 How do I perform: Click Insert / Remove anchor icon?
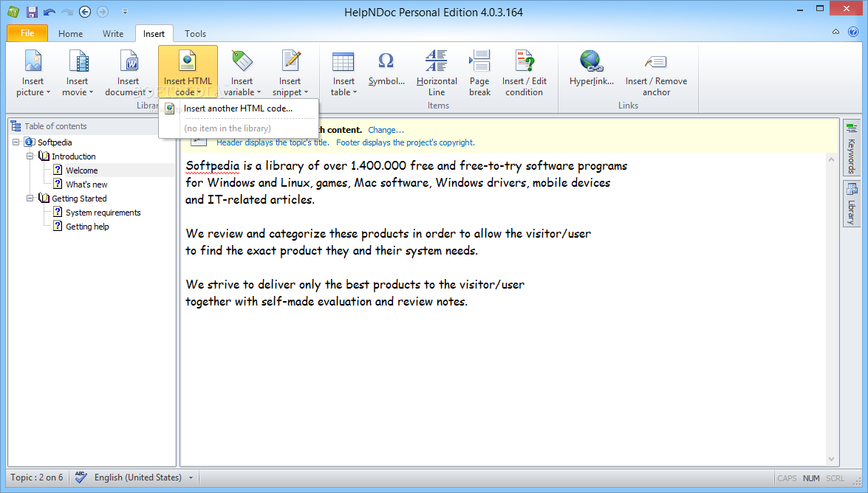pos(656,61)
